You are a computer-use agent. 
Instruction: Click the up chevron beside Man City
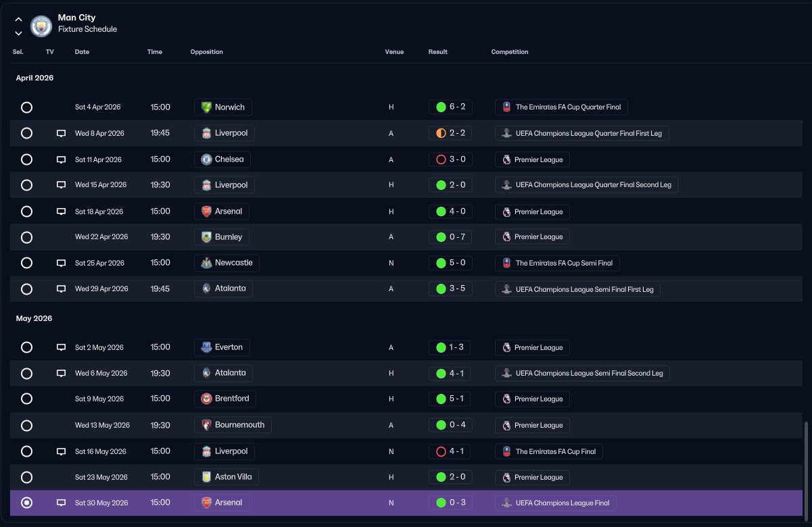click(18, 20)
